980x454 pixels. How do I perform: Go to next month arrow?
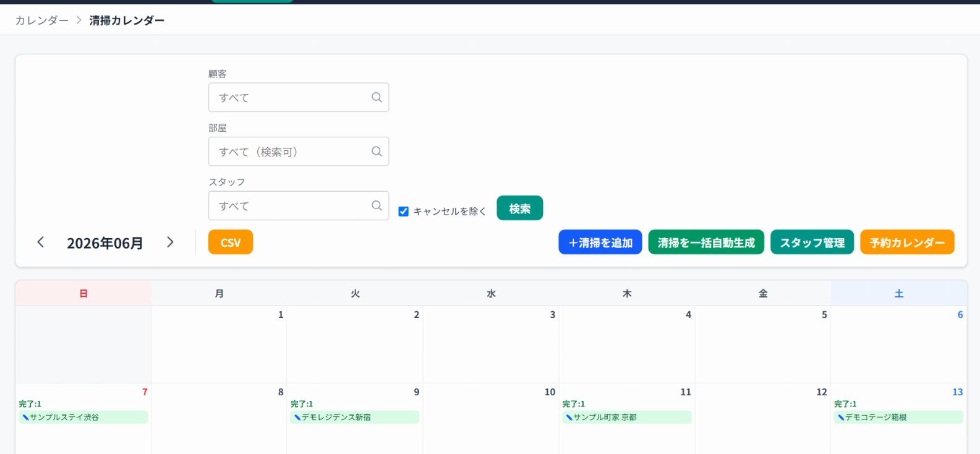[x=170, y=242]
